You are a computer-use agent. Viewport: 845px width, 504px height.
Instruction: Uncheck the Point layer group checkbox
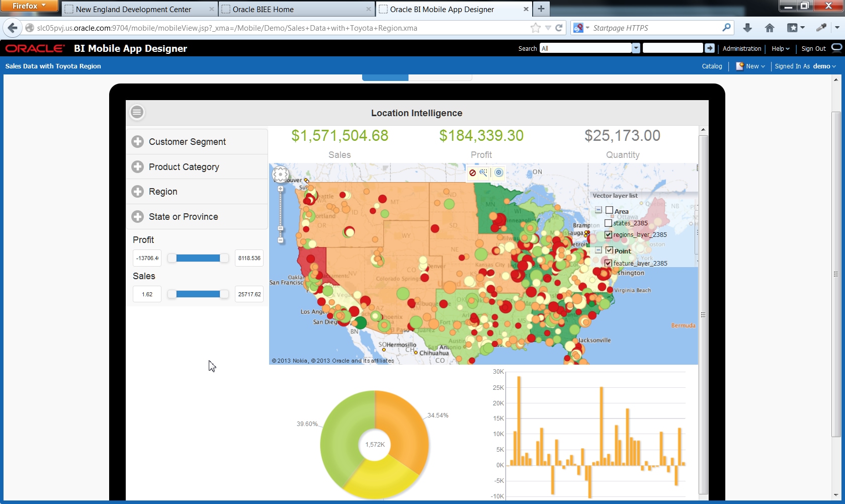coord(609,250)
